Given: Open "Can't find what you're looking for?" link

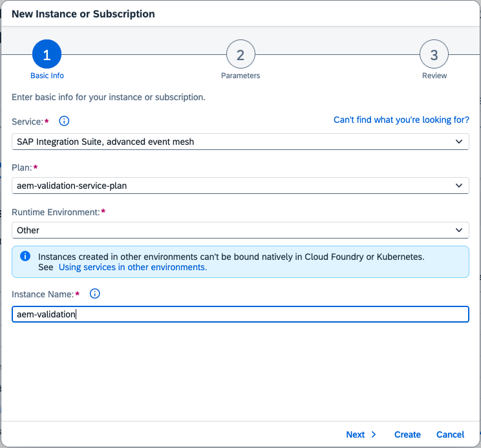Looking at the screenshot, I should (401, 120).
